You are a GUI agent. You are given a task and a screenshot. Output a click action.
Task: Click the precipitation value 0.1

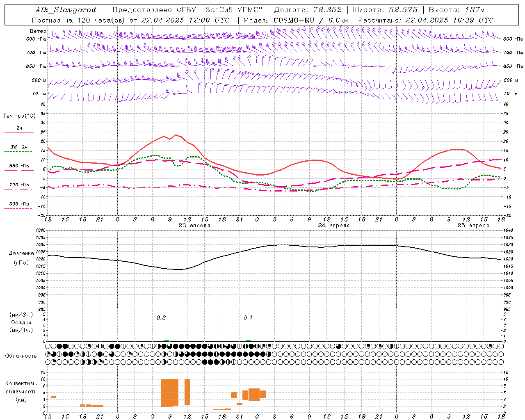coord(248,317)
